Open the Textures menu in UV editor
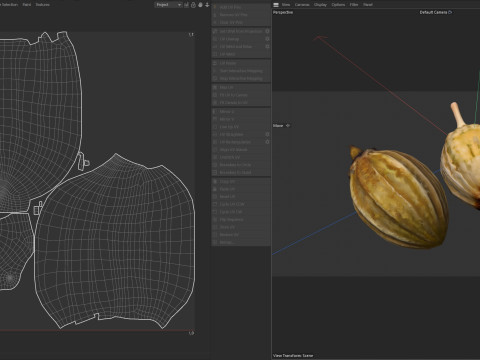The height and width of the screenshot is (360, 480). coord(43,5)
